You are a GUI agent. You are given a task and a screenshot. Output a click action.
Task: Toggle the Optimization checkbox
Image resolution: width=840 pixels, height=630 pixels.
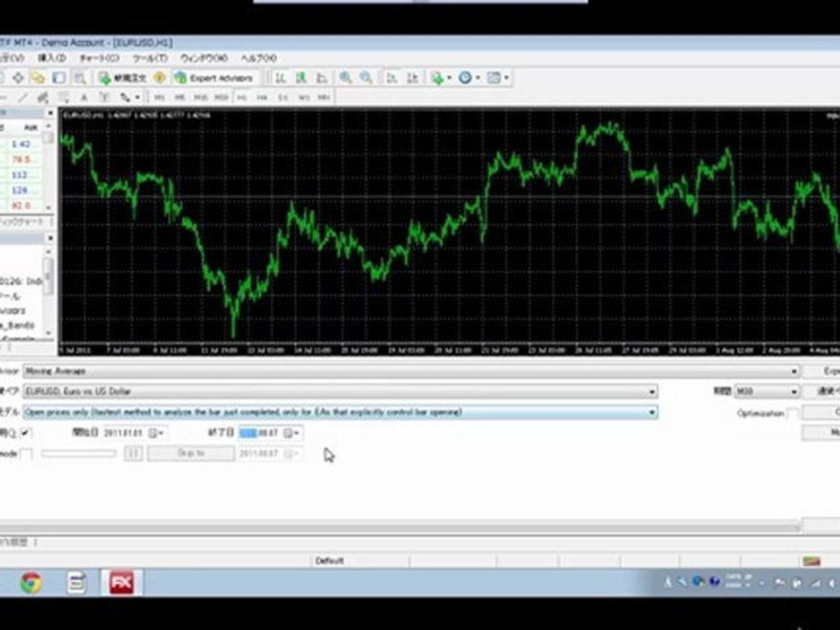tap(794, 413)
